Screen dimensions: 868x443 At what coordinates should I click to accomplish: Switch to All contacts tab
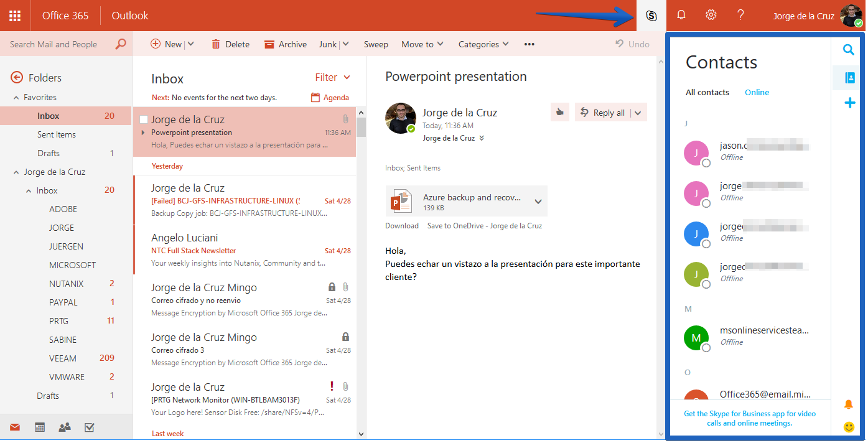tap(707, 92)
